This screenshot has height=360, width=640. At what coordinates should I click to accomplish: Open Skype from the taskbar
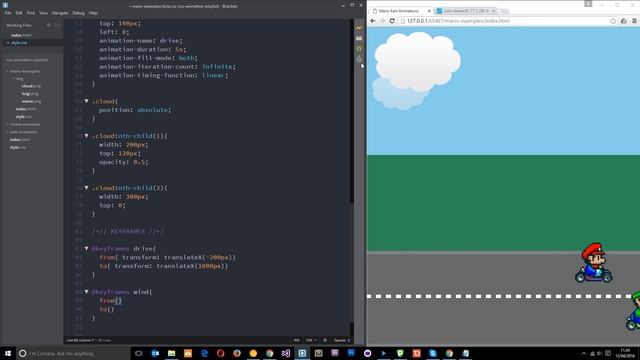click(433, 353)
